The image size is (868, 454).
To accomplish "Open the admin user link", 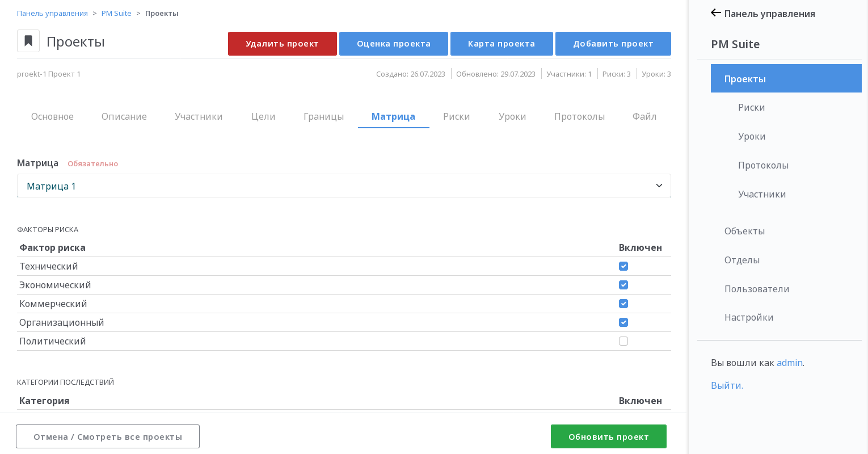I will [789, 363].
